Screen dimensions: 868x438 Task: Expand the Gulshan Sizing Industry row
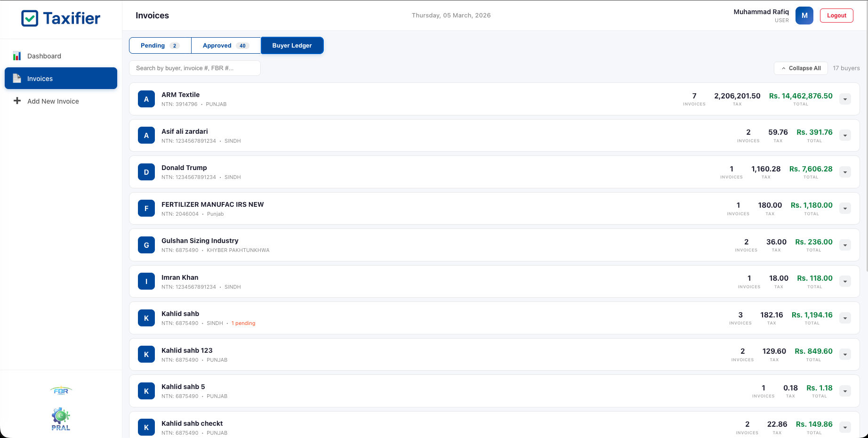[x=845, y=245]
